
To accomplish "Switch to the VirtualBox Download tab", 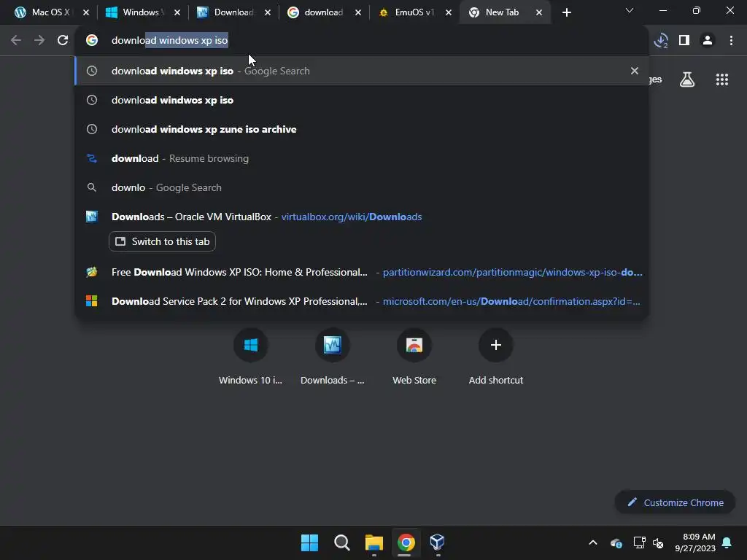I will [x=233, y=12].
